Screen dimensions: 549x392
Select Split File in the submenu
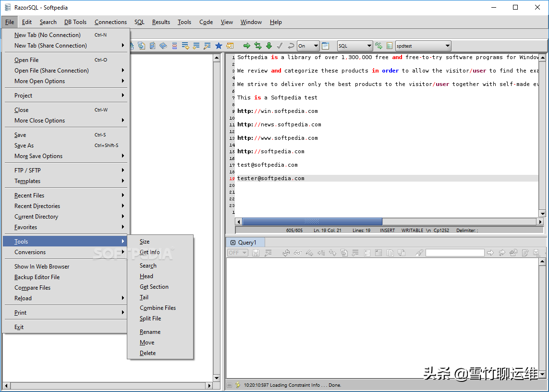point(150,318)
